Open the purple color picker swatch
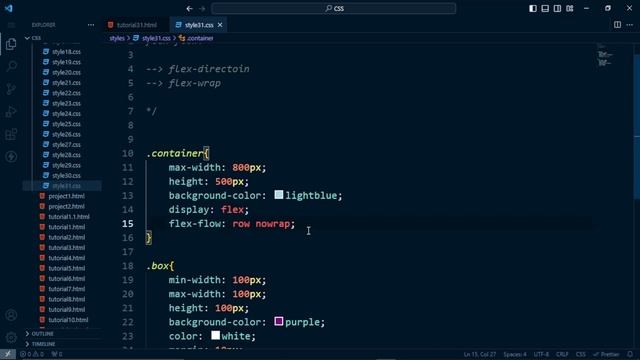Image resolution: width=640 pixels, height=360 pixels. (279, 321)
